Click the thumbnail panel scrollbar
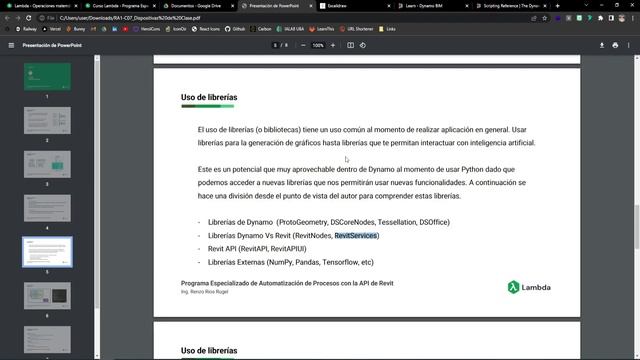The height and width of the screenshot is (360, 640). tap(97, 184)
